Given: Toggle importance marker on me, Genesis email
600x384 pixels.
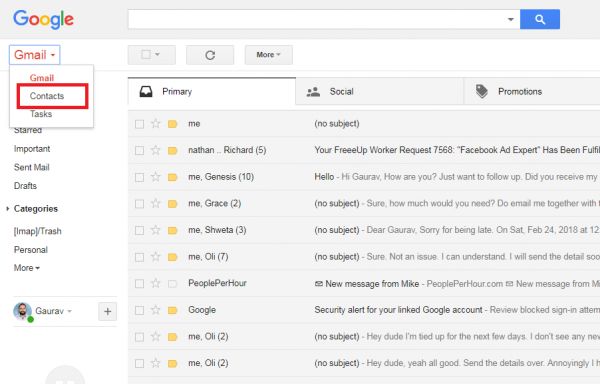Looking at the screenshot, I should (x=173, y=177).
